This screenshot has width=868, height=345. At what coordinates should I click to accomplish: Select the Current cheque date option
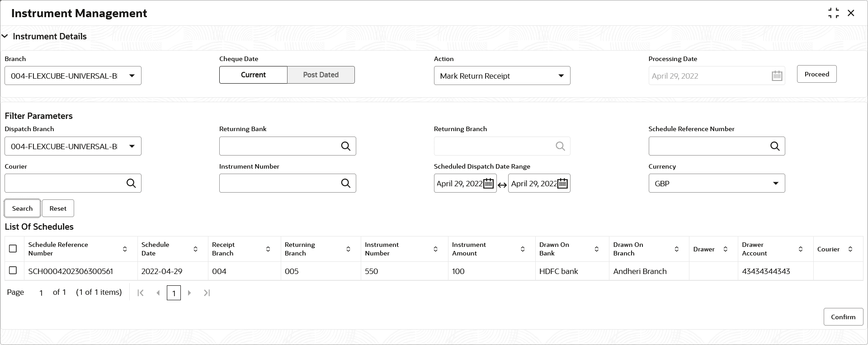253,75
